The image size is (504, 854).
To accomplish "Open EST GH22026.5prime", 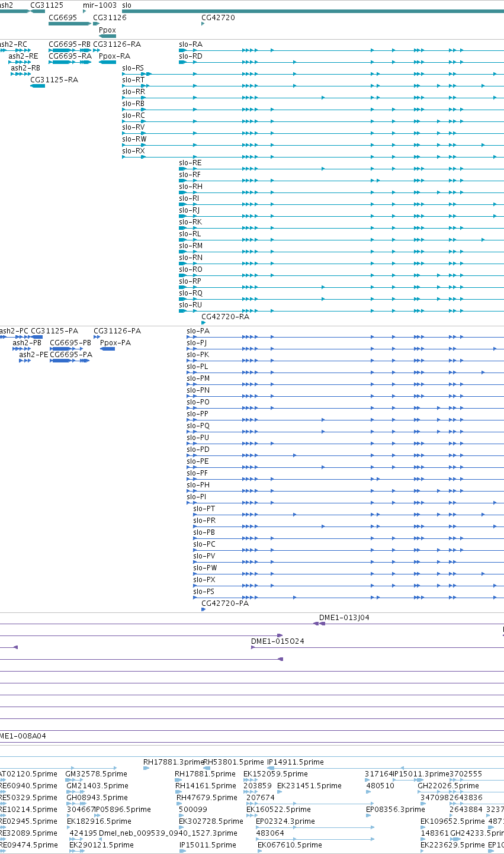I will pos(448,786).
